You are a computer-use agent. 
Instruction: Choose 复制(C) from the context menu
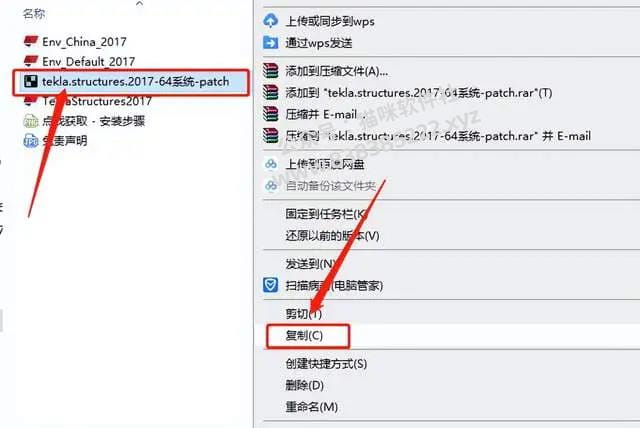coord(304,335)
